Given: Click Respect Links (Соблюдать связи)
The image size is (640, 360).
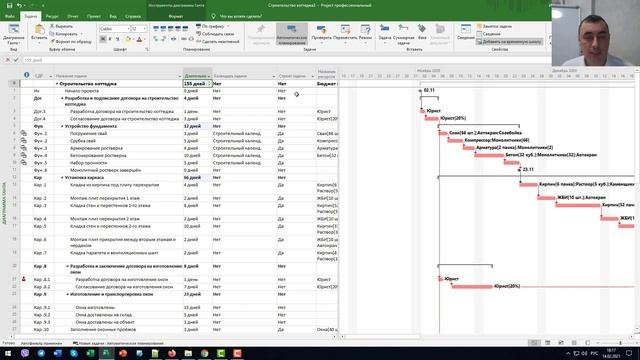Looking at the screenshot, I should tap(215, 34).
